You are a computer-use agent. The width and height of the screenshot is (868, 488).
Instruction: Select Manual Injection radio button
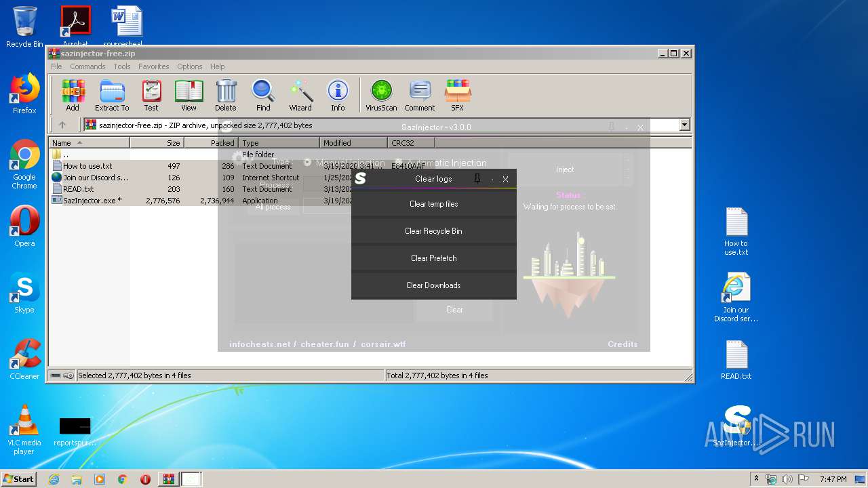pyautogui.click(x=307, y=163)
